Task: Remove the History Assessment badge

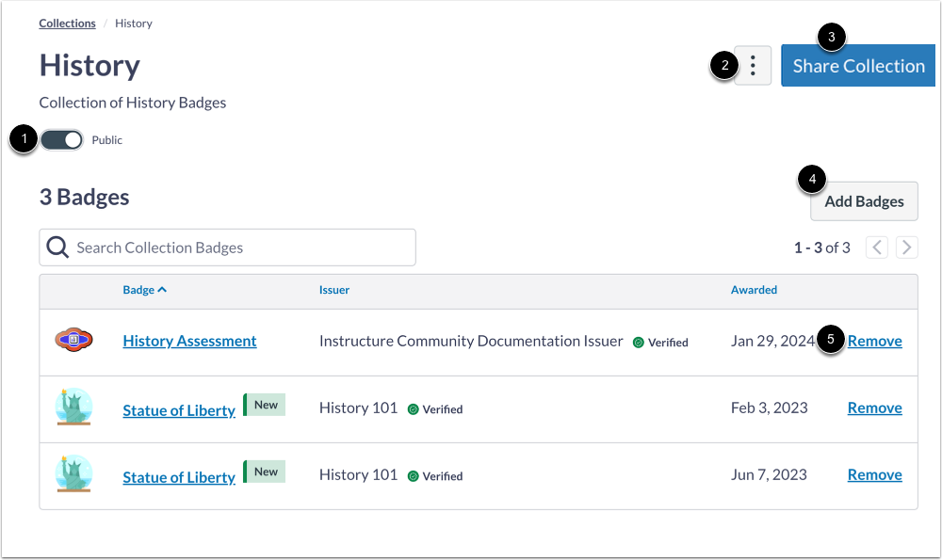Action: (874, 341)
